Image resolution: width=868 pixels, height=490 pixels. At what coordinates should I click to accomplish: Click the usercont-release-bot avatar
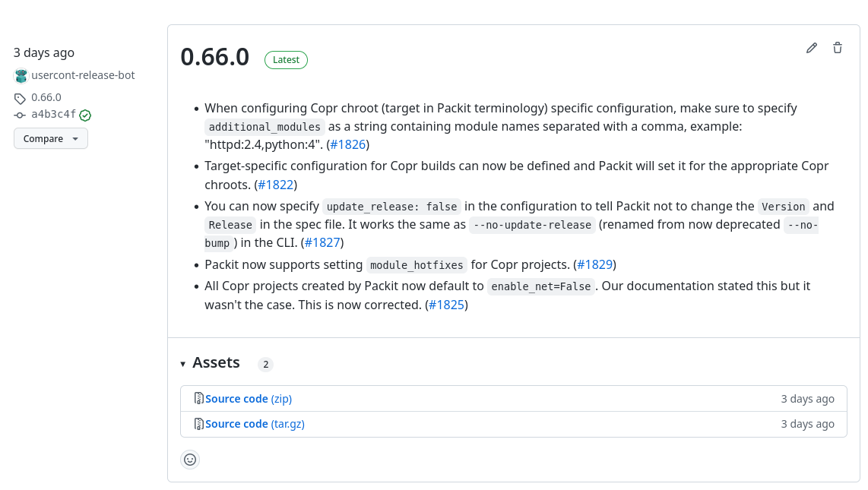click(x=21, y=75)
